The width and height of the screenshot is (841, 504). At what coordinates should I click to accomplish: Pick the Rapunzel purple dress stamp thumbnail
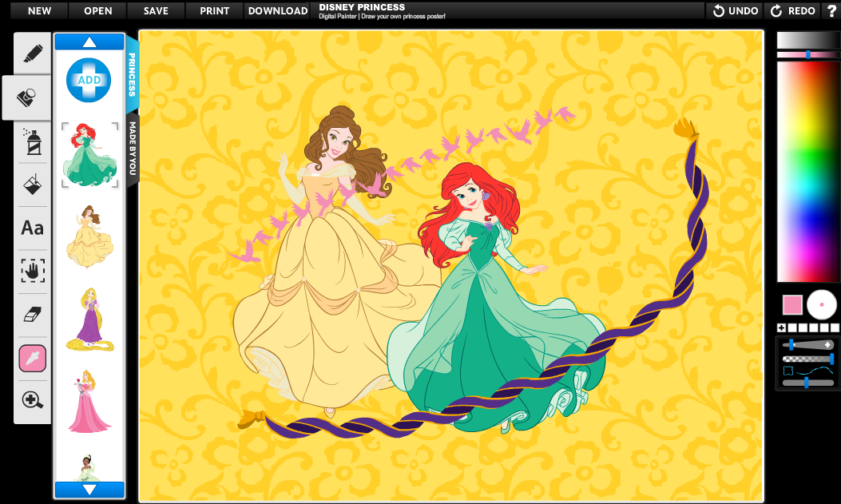[89, 319]
